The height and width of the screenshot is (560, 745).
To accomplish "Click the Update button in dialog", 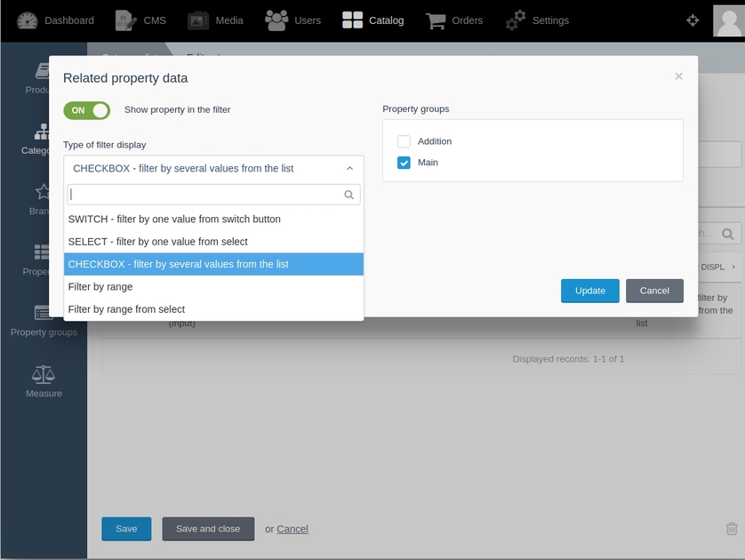I will [590, 291].
